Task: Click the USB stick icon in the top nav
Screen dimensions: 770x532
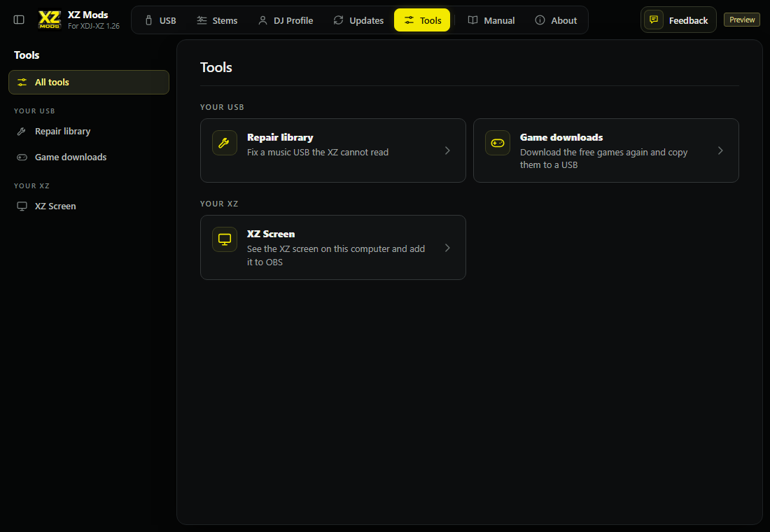Action: click(x=149, y=20)
